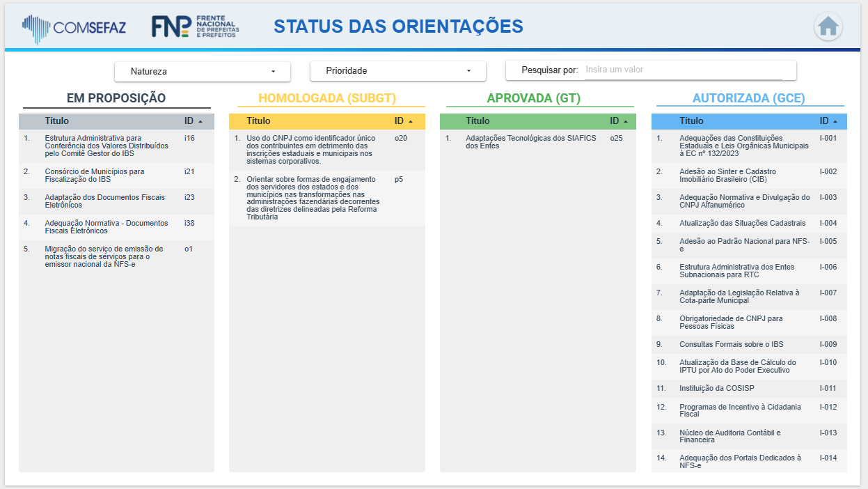Click the Instituição da COSISP row

coord(717,388)
